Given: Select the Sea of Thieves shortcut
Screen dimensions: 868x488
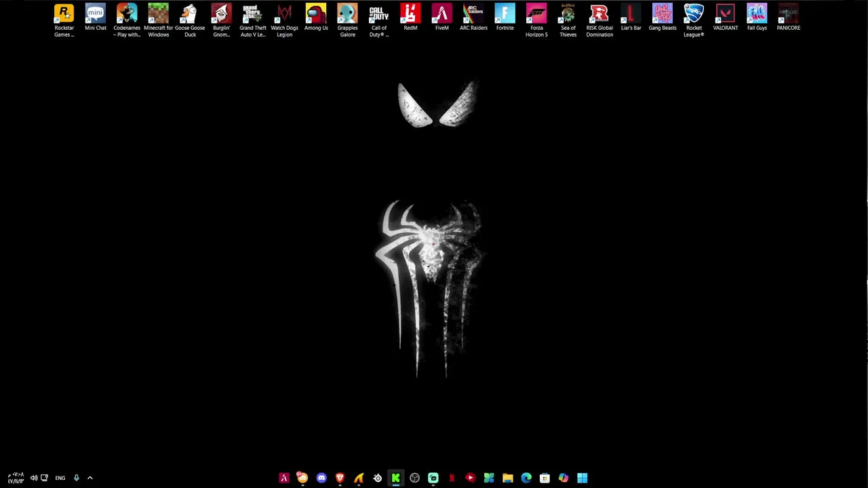Looking at the screenshot, I should (x=568, y=20).
